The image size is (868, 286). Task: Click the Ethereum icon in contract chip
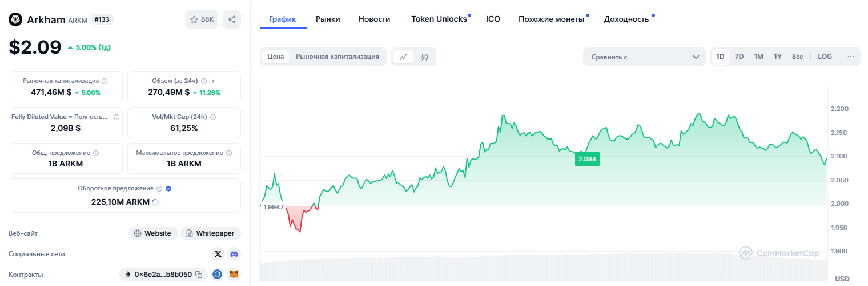pos(127,275)
